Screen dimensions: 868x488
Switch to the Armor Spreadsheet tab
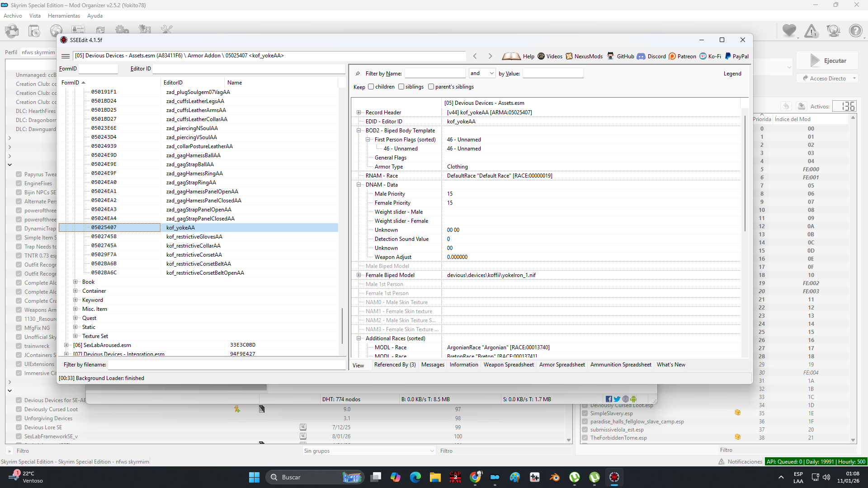(562, 365)
